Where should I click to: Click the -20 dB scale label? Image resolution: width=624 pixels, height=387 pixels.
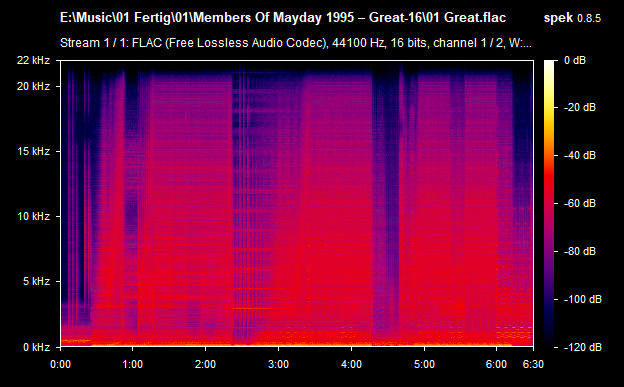(580, 108)
